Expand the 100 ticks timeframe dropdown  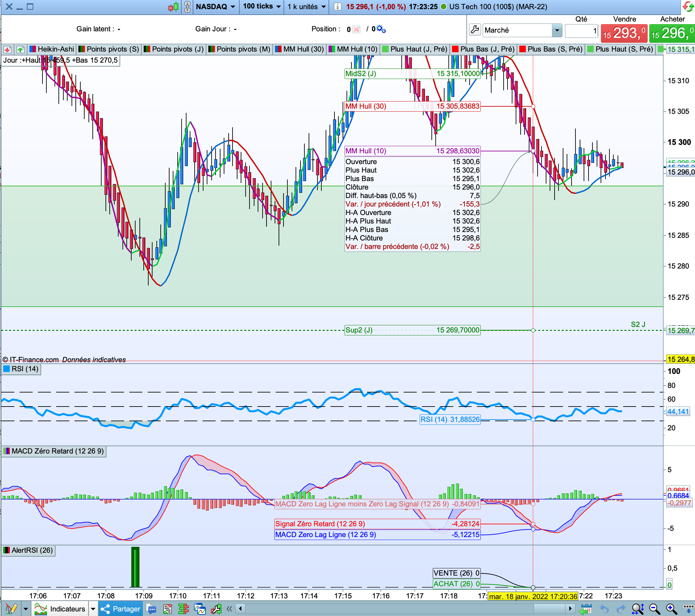(262, 7)
